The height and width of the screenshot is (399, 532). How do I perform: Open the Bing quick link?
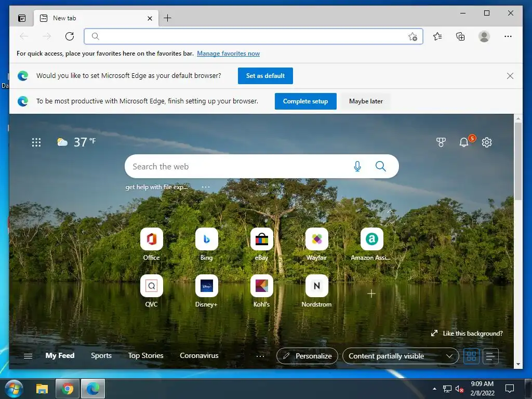point(206,244)
